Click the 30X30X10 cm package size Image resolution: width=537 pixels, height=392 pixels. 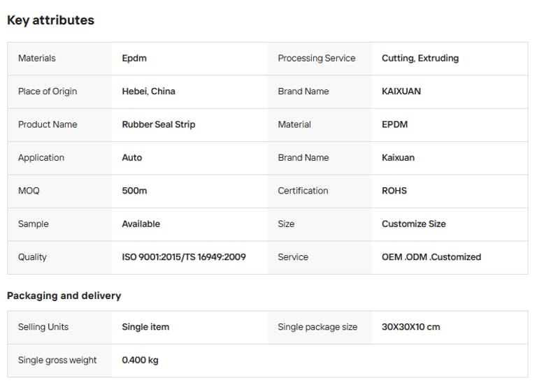coord(410,327)
